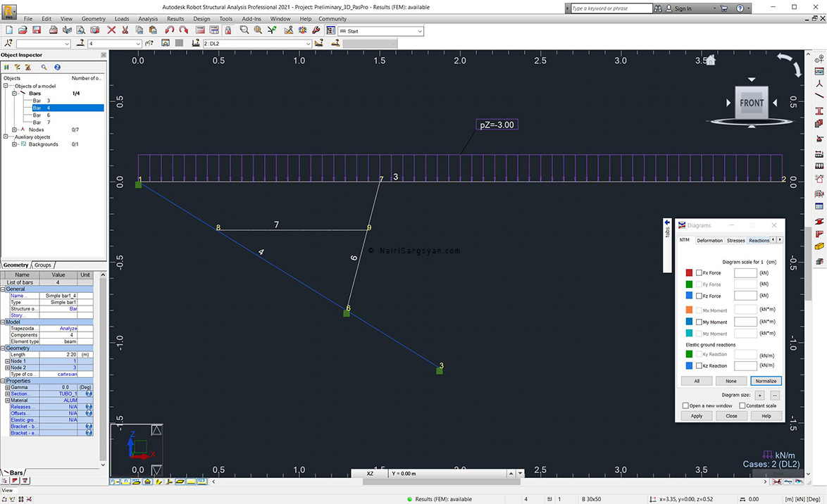Open the Analysis menu
The height and width of the screenshot is (504, 827).
point(148,19)
